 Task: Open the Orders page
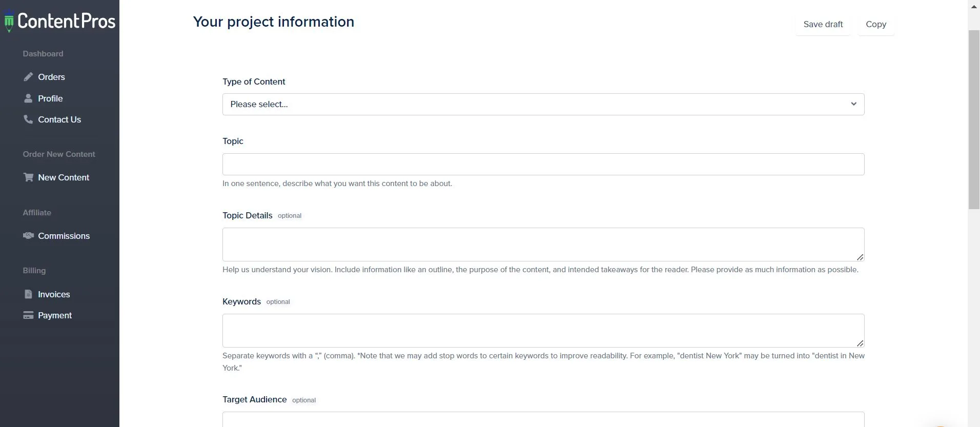click(x=51, y=77)
